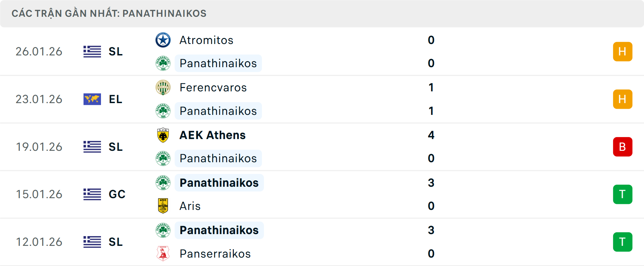Click the red B loss badge beside AEK Athens result
Screen dimensions: 644x266
point(623,147)
